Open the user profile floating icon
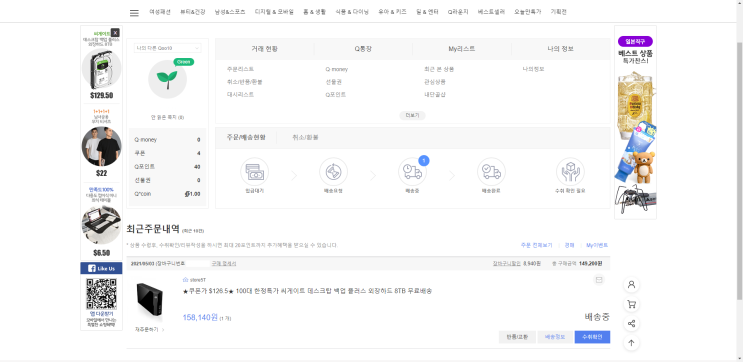This screenshot has width=743, height=362. tap(631, 285)
